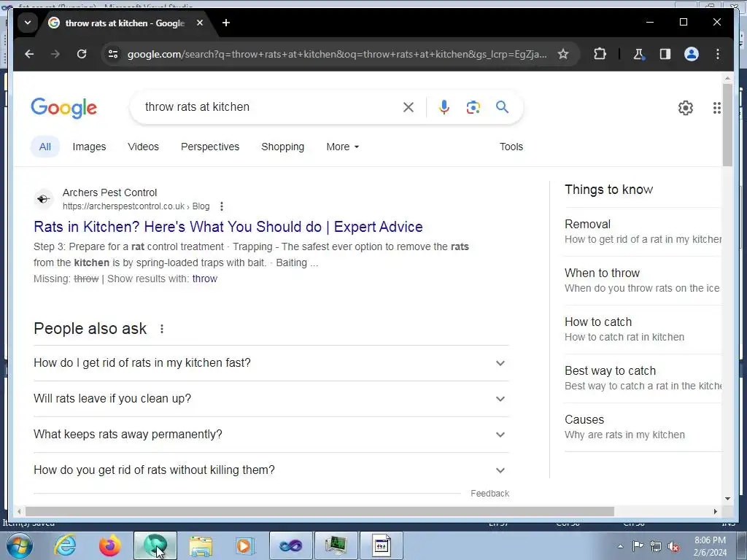Expand 'How do I get rid of rats in my kitchen fast?'
The width and height of the screenshot is (747, 560).
point(271,363)
